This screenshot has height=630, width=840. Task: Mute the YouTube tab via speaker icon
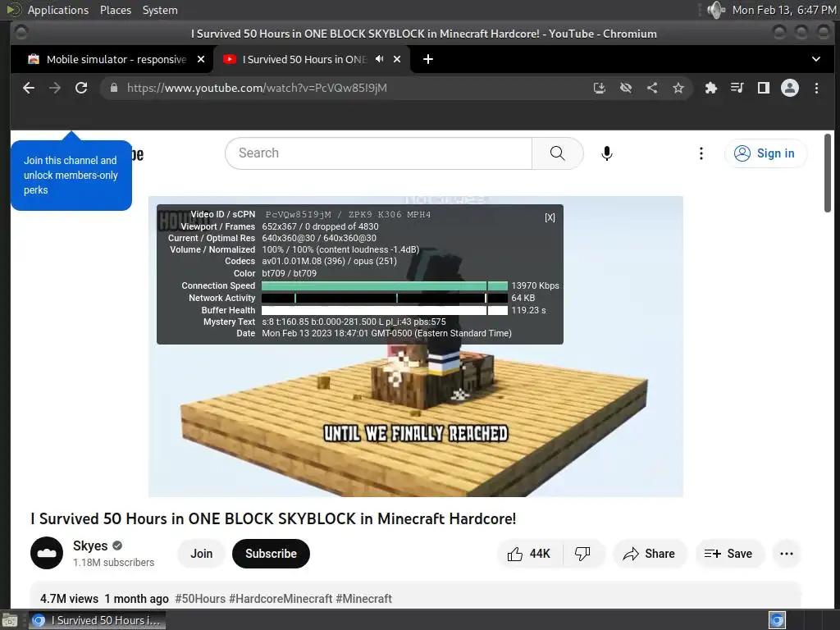point(379,59)
